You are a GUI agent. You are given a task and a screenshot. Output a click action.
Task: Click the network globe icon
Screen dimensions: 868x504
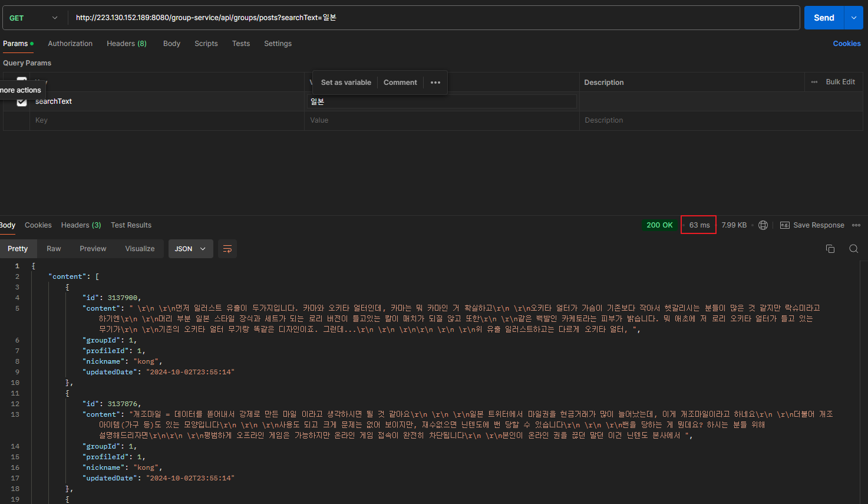(763, 225)
